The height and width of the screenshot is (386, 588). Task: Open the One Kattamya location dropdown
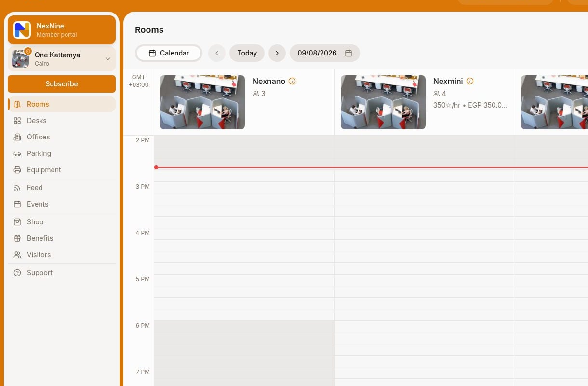coord(62,59)
